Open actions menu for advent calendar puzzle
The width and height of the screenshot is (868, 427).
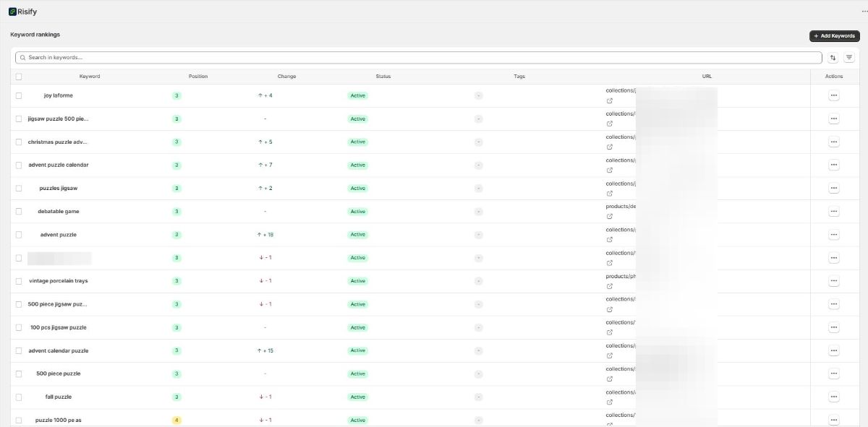coord(833,351)
